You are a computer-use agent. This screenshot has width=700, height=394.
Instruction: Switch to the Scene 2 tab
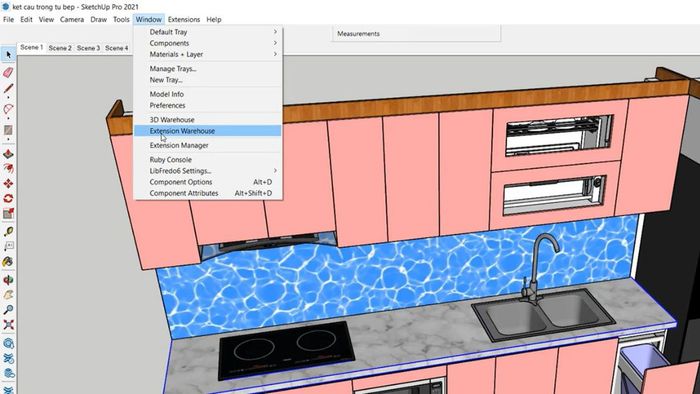coord(60,48)
